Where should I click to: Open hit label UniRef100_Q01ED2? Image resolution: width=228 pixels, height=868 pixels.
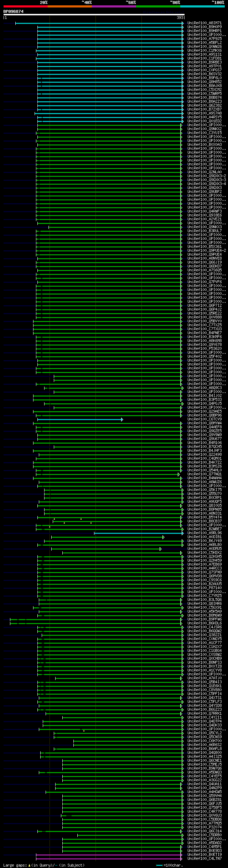[x=204, y=121]
